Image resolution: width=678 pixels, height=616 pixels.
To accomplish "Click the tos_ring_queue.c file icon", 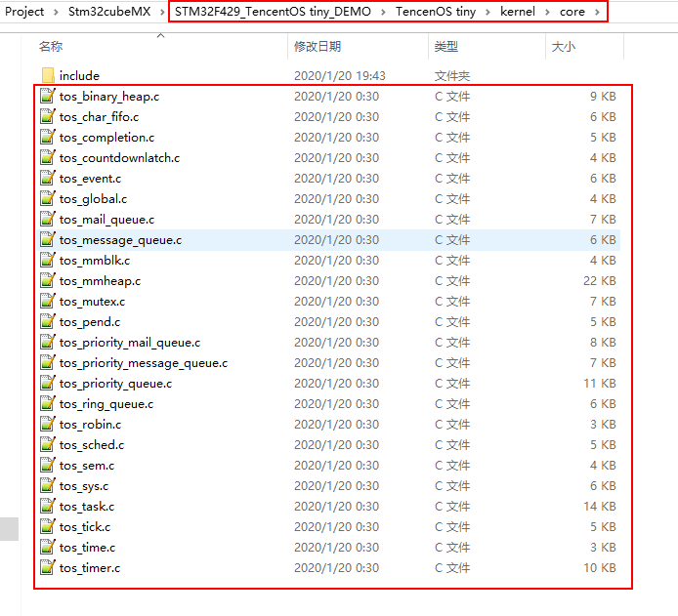I will coord(48,404).
